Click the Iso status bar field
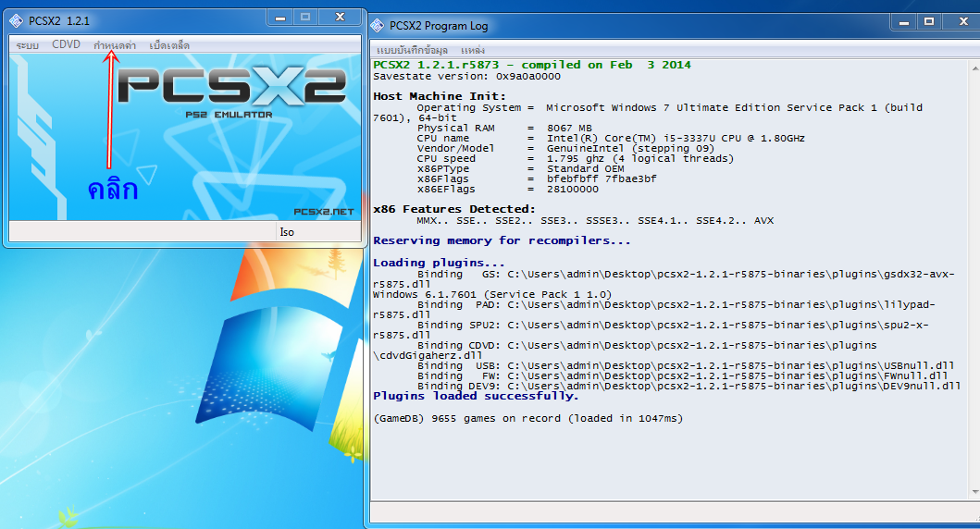Viewport: 980px width, 529px height. click(318, 232)
